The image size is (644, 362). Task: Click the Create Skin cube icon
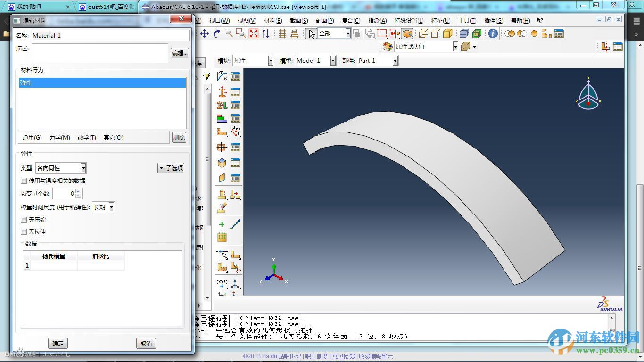222,163
